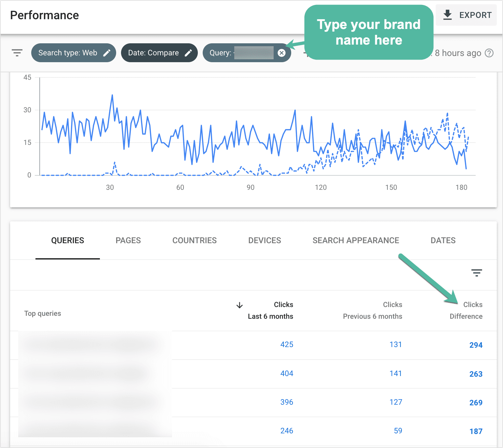Remove the Query filter with its X icon
Screen dimensions: 503x448
282,53
